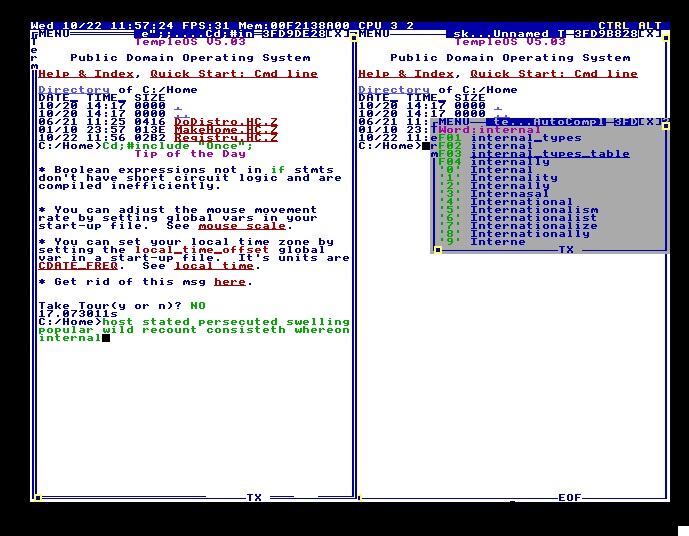689x536 pixels.
Task: Close right Unnamed Task window with [X]
Action: pos(649,34)
